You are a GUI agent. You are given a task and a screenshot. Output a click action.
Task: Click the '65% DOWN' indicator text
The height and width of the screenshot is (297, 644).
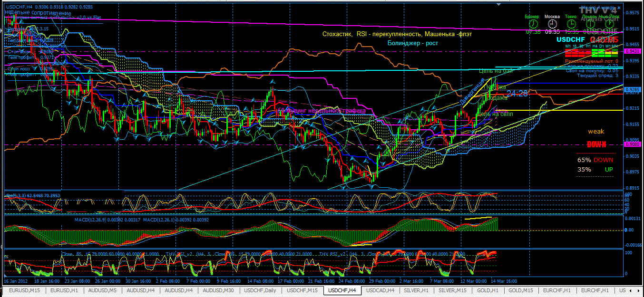tap(595, 160)
